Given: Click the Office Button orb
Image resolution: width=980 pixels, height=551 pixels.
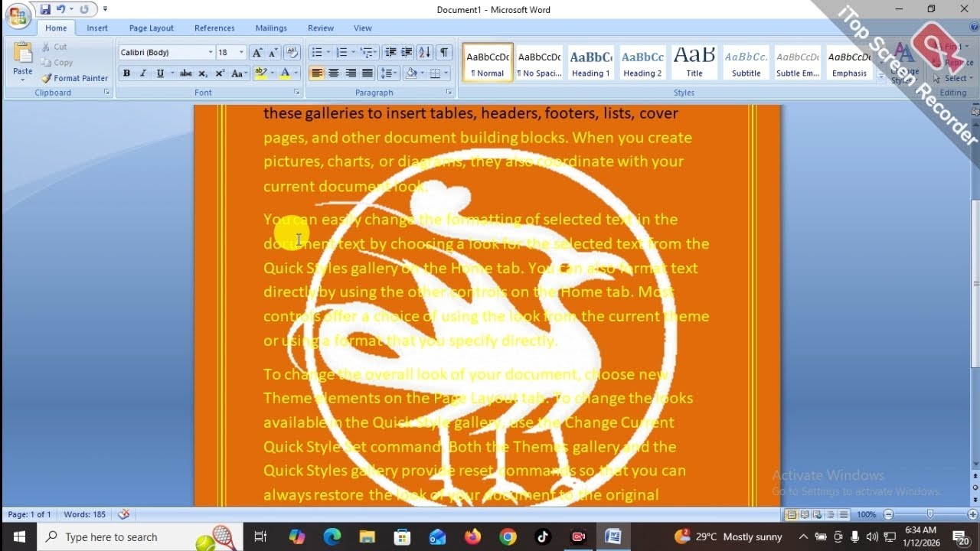Looking at the screenshot, I should pos(17,15).
